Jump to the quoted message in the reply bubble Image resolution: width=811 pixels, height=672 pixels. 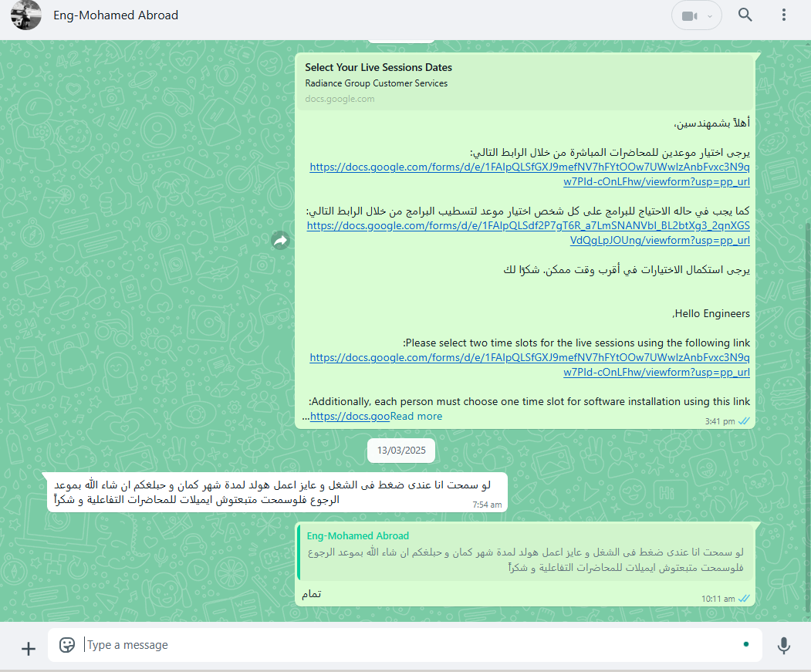525,552
